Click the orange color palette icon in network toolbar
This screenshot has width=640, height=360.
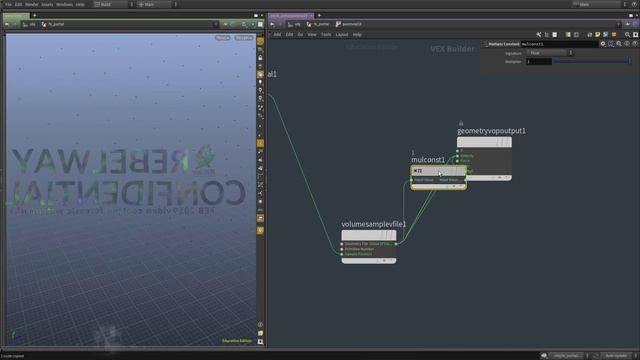pos(614,35)
